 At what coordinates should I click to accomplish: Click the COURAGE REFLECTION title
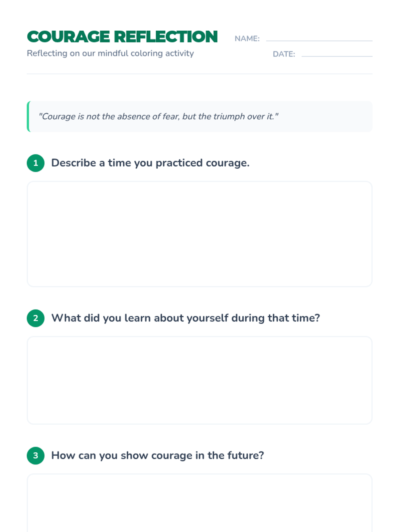click(122, 37)
